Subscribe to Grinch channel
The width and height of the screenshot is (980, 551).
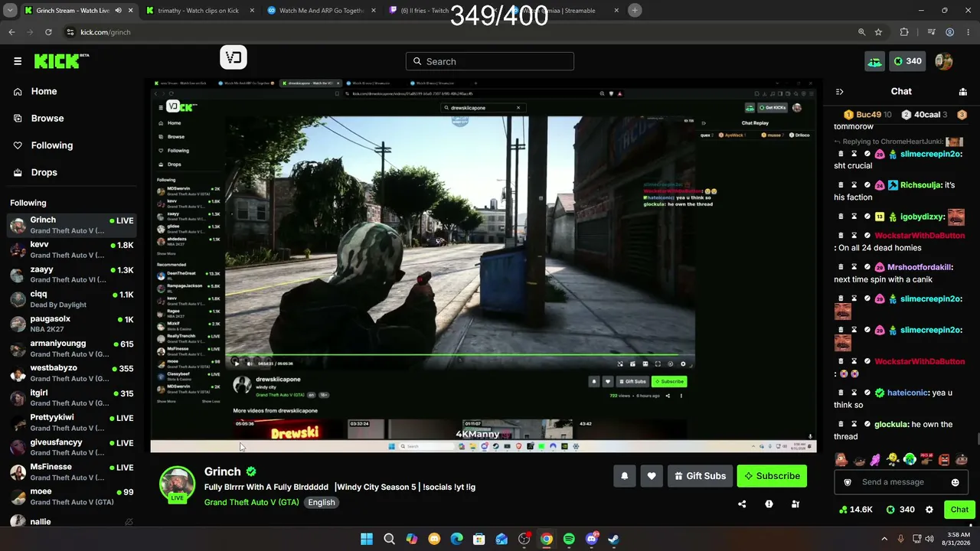click(x=772, y=476)
